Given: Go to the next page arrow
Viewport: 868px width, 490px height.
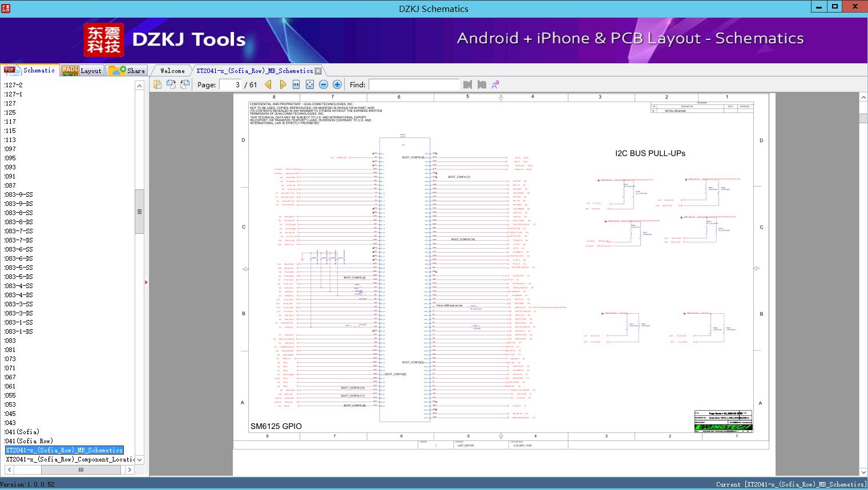Looking at the screenshot, I should 282,84.
